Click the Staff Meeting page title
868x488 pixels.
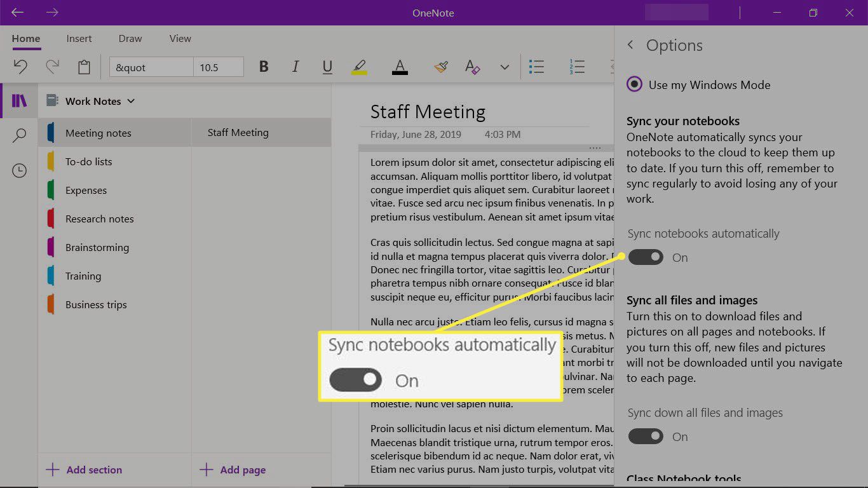point(428,112)
